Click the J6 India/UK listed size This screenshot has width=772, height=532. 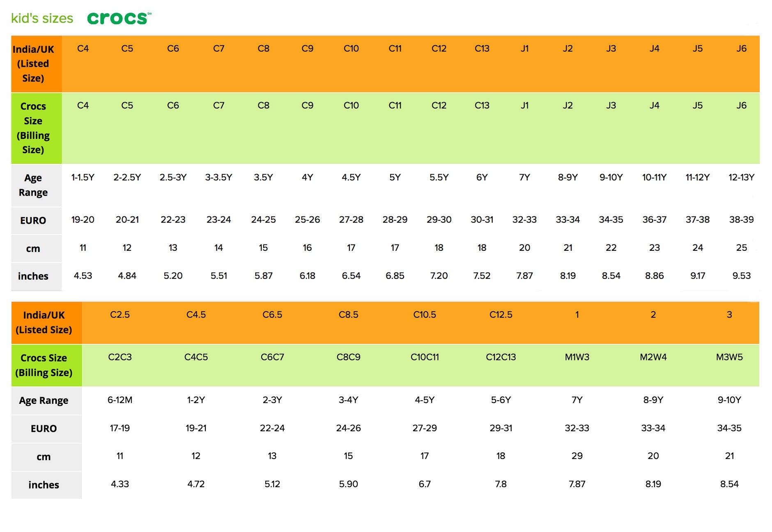coord(742,48)
